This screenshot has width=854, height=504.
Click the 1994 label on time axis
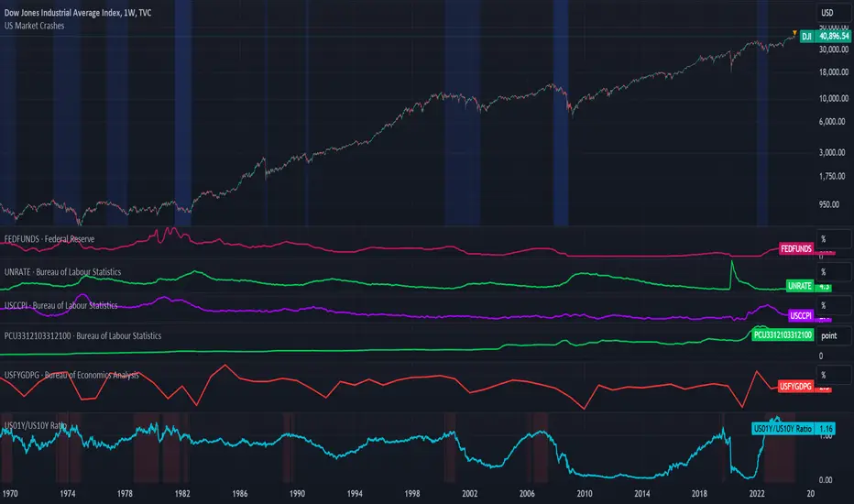355,493
